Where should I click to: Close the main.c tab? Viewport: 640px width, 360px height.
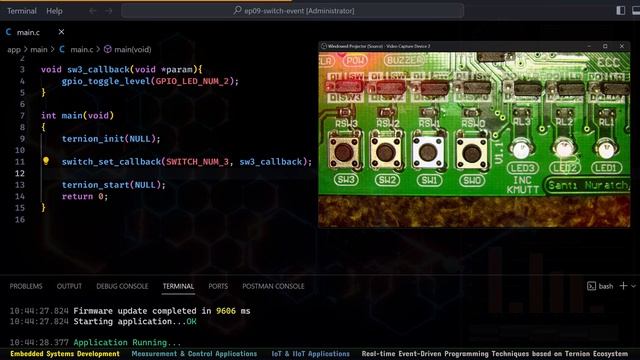tap(61, 32)
